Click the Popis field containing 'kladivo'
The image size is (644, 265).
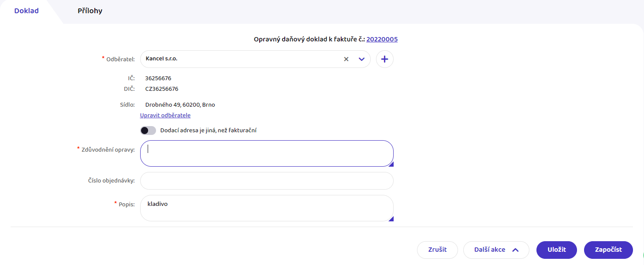[x=267, y=208]
